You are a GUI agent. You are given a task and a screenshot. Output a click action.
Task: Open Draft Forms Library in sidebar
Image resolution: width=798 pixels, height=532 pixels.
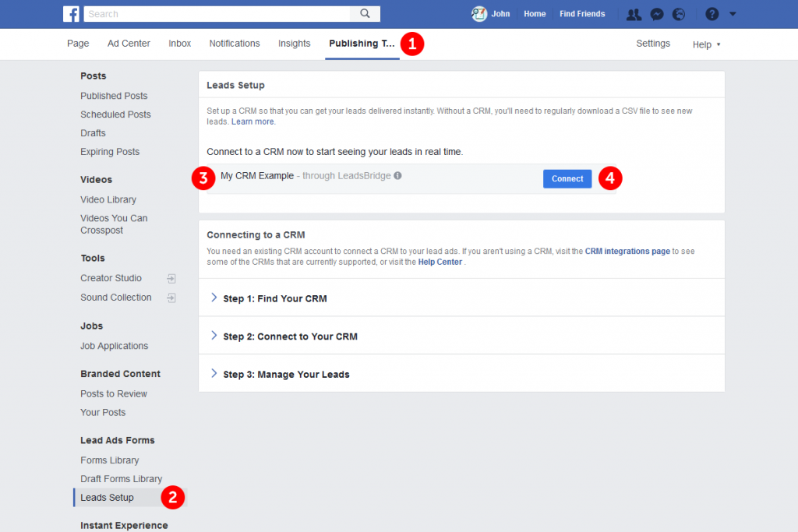(121, 479)
